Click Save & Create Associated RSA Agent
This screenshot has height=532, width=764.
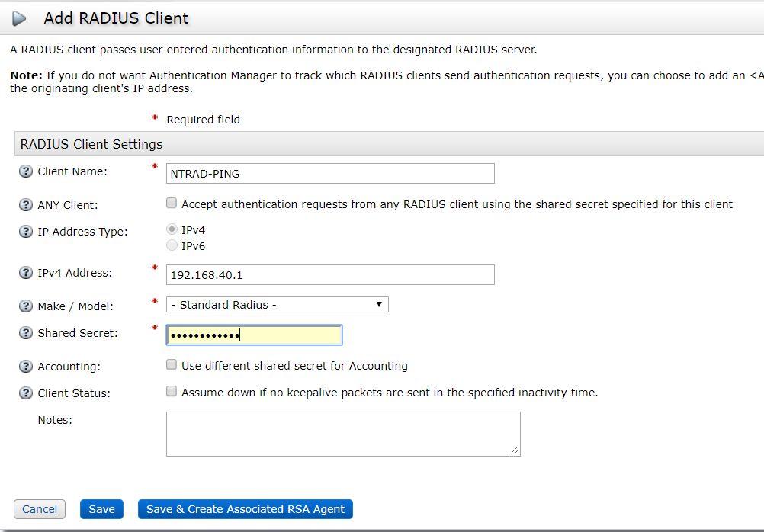245,508
